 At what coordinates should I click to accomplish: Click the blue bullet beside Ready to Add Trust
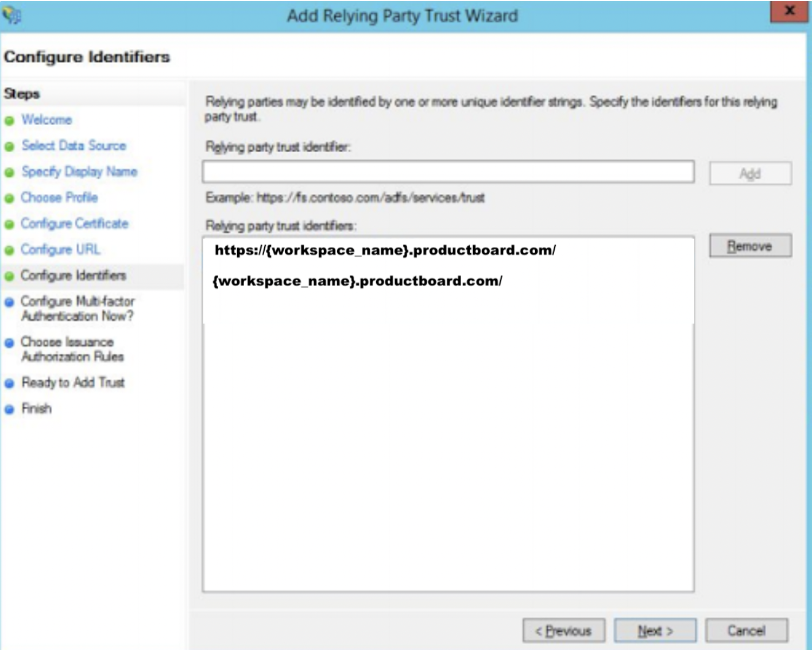coord(9,384)
